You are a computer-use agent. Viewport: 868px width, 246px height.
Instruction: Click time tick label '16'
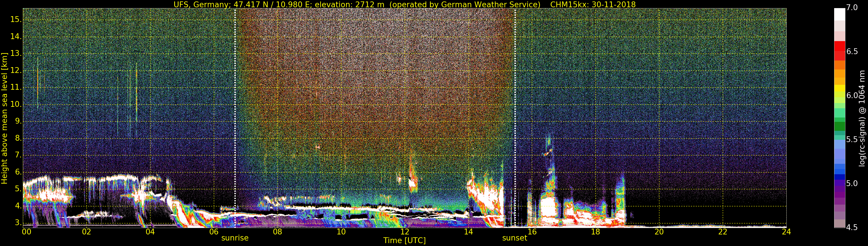(532, 232)
